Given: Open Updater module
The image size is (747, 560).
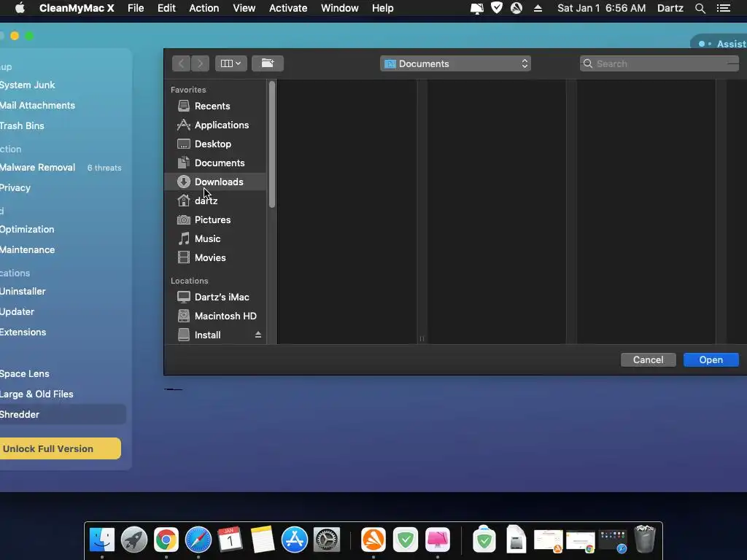Looking at the screenshot, I should (17, 311).
